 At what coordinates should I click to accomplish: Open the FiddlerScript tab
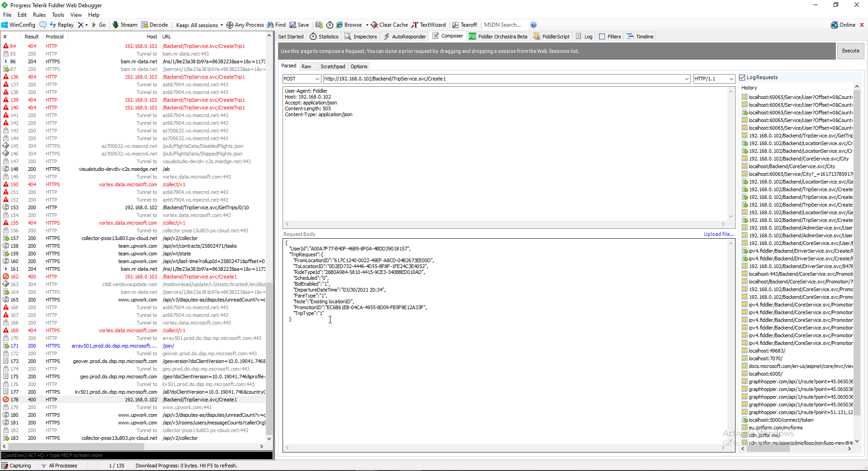552,37
